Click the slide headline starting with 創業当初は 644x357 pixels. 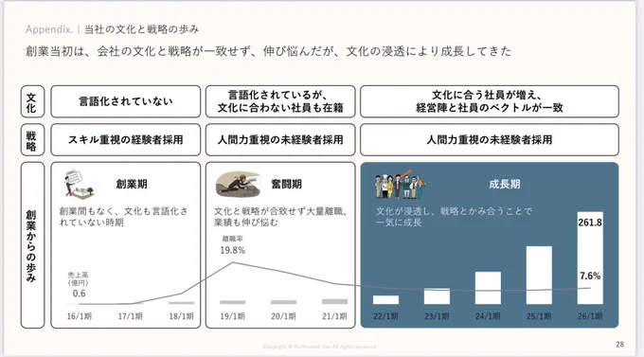(268, 51)
